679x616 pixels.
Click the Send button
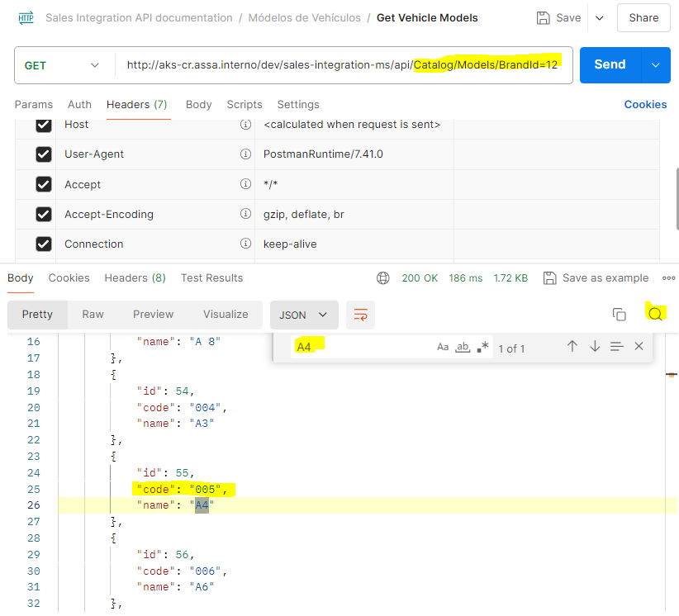coord(610,65)
